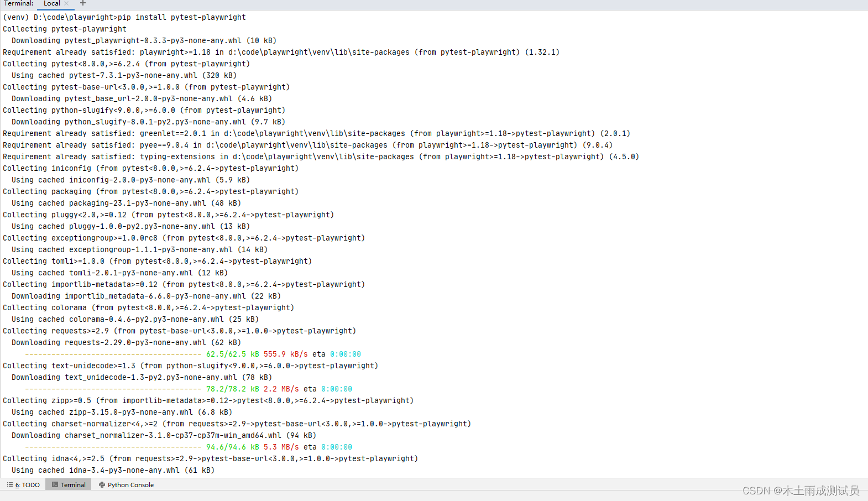Click the text_unidecode-1.3 download line

pyautogui.click(x=142, y=377)
